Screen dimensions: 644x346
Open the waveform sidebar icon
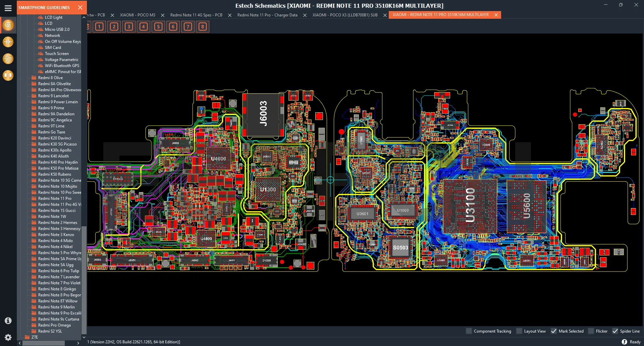pyautogui.click(x=8, y=42)
